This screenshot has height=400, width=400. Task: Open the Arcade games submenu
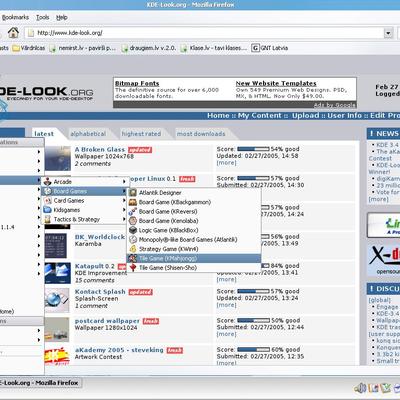pos(85,182)
